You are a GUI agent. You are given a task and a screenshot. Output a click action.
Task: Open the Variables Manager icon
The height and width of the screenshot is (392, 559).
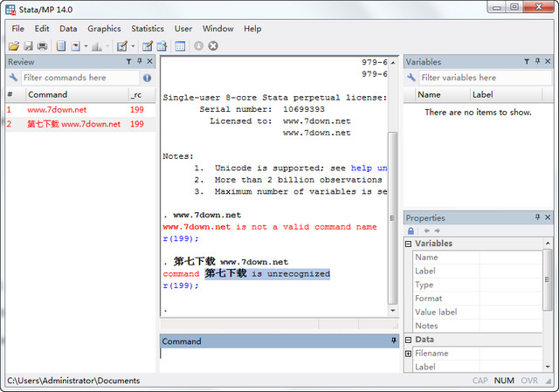(180, 46)
